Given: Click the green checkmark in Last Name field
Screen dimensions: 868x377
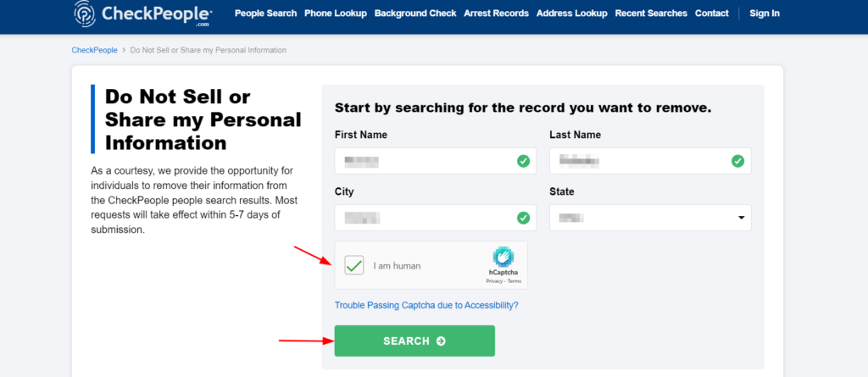Looking at the screenshot, I should [738, 161].
